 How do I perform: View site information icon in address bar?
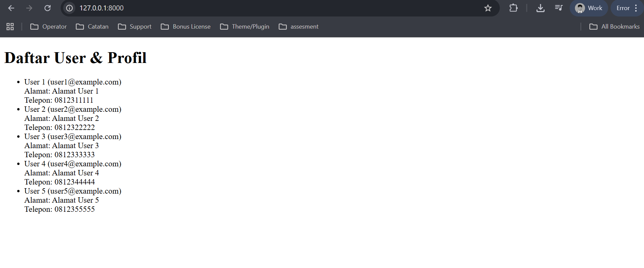click(x=69, y=8)
